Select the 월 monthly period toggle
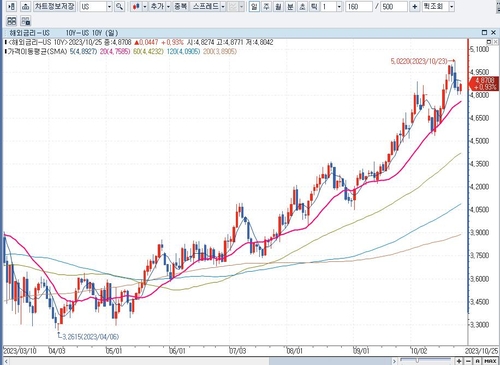Screen dimensions: 500x365 [278, 6]
